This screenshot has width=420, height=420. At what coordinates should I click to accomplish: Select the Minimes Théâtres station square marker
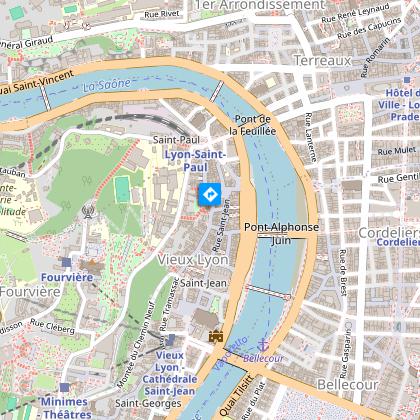coord(65,387)
